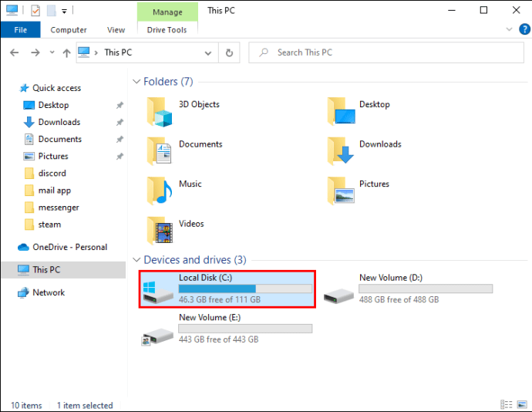Collapse the Folders (7) group
This screenshot has width=532, height=412.
136,82
